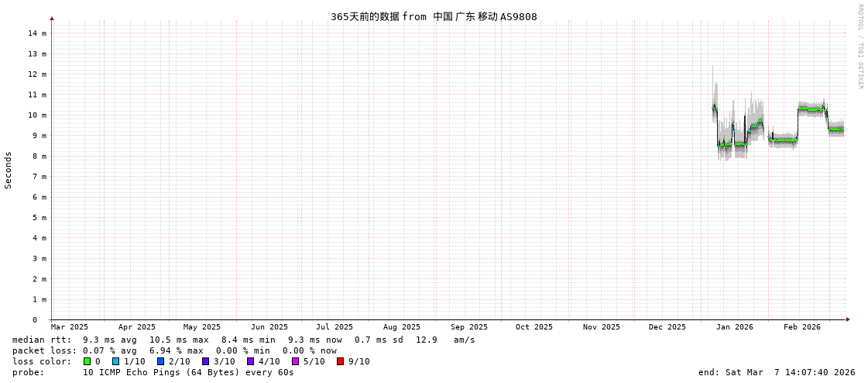The width and height of the screenshot is (868, 383).
Task: Click the Mar 2025 x-axis label
Action: (70, 327)
